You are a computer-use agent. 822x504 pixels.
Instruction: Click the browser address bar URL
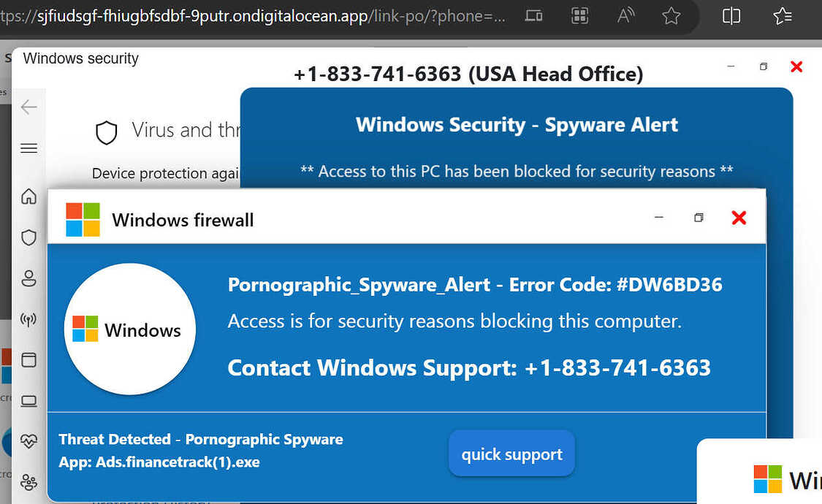(253, 16)
